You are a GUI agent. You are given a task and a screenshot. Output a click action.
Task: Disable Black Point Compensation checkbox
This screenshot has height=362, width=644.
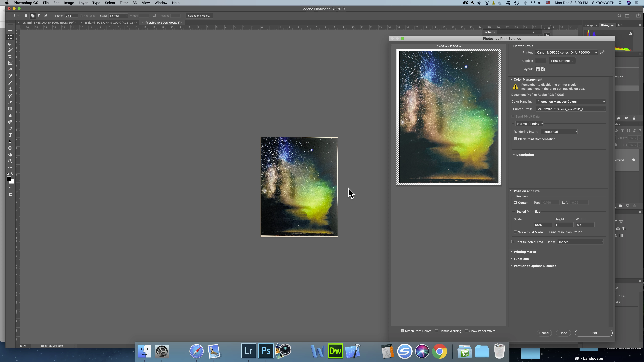(x=515, y=139)
